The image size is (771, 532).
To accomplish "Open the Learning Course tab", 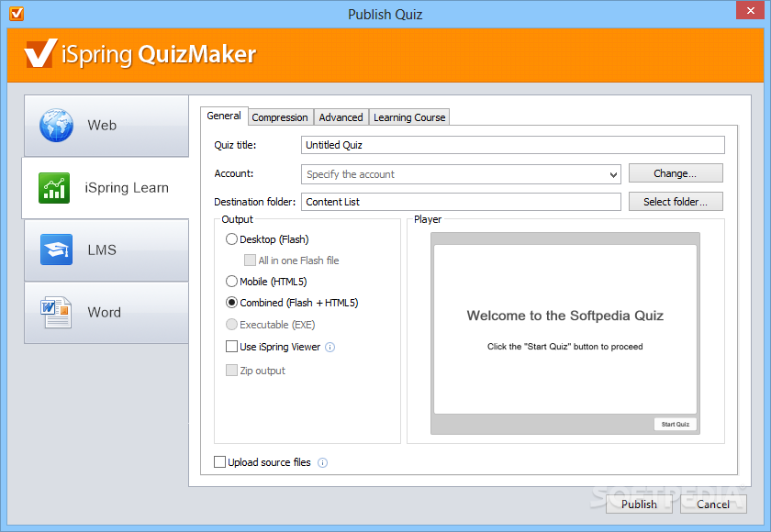I will point(409,117).
